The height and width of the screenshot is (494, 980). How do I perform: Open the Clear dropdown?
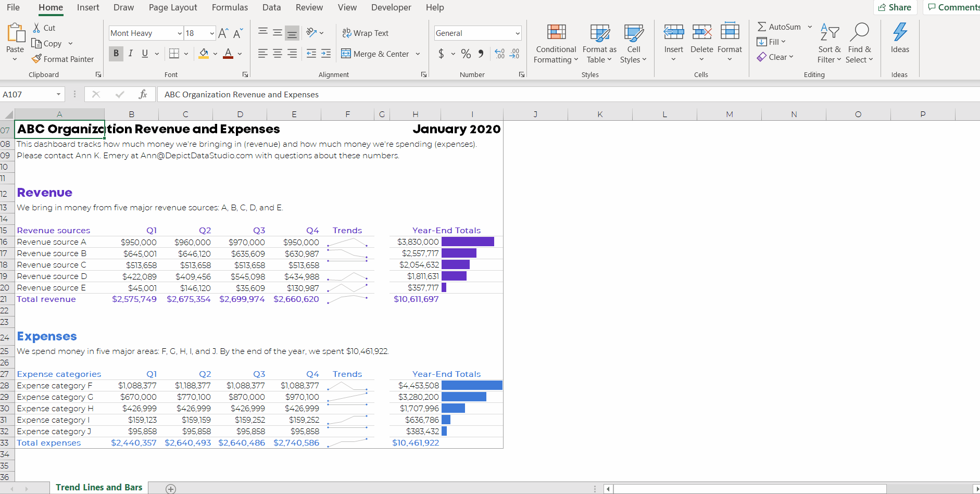pyautogui.click(x=775, y=57)
